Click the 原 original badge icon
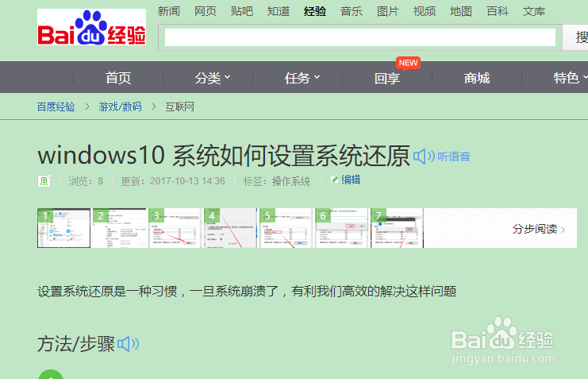This screenshot has height=379, width=588. tap(44, 181)
